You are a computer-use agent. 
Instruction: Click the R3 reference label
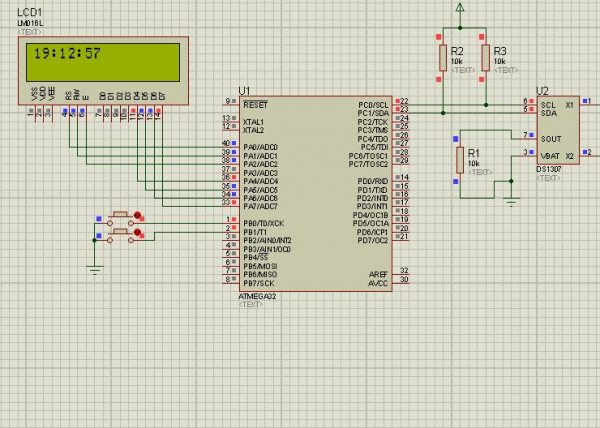(500, 51)
